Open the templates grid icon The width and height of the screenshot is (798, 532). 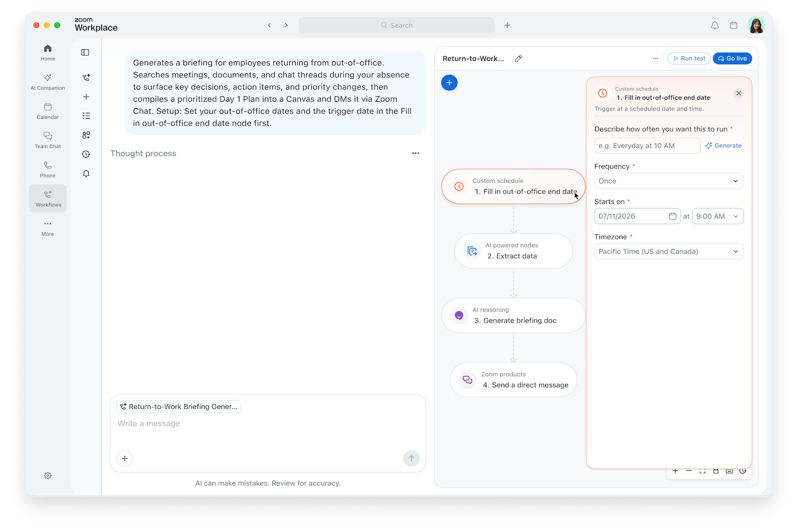(86, 135)
